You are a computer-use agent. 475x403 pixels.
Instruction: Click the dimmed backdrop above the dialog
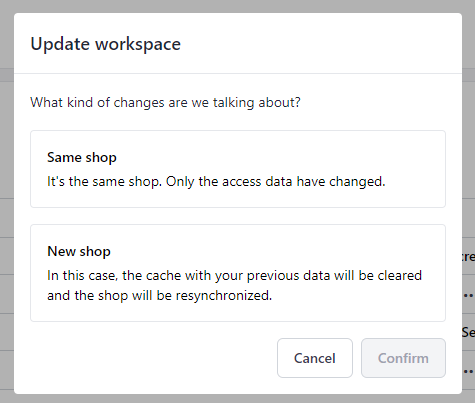tap(237, 6)
